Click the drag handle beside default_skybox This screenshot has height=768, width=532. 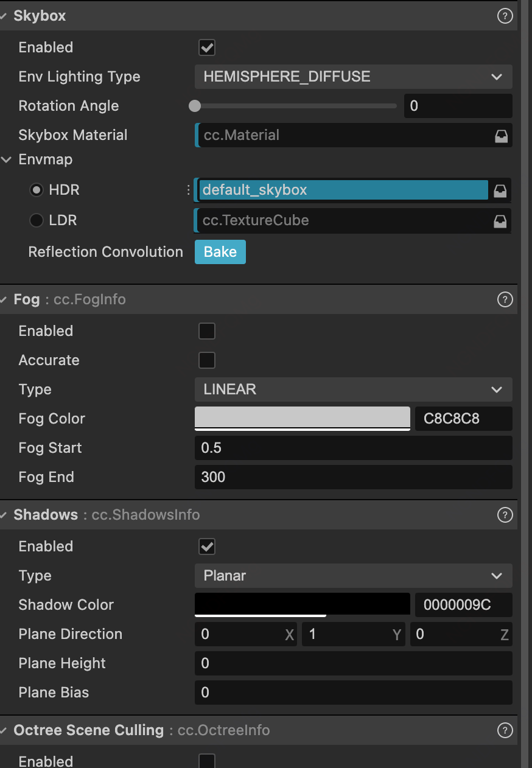pos(188,190)
